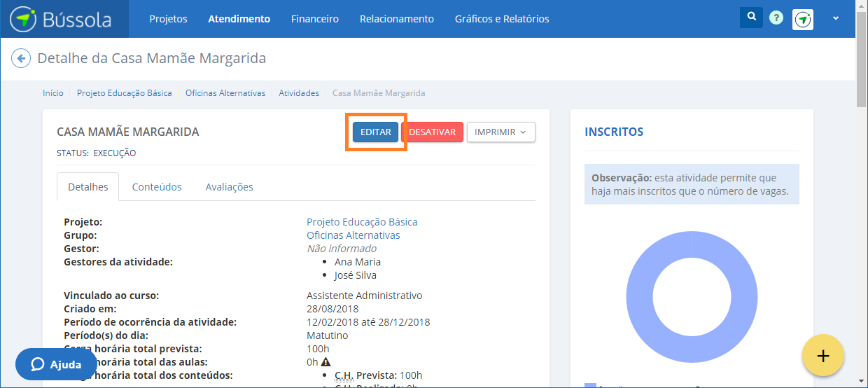Screen dimensions: 868x388
Task: Open the Ajuda chat button
Action: point(56,364)
